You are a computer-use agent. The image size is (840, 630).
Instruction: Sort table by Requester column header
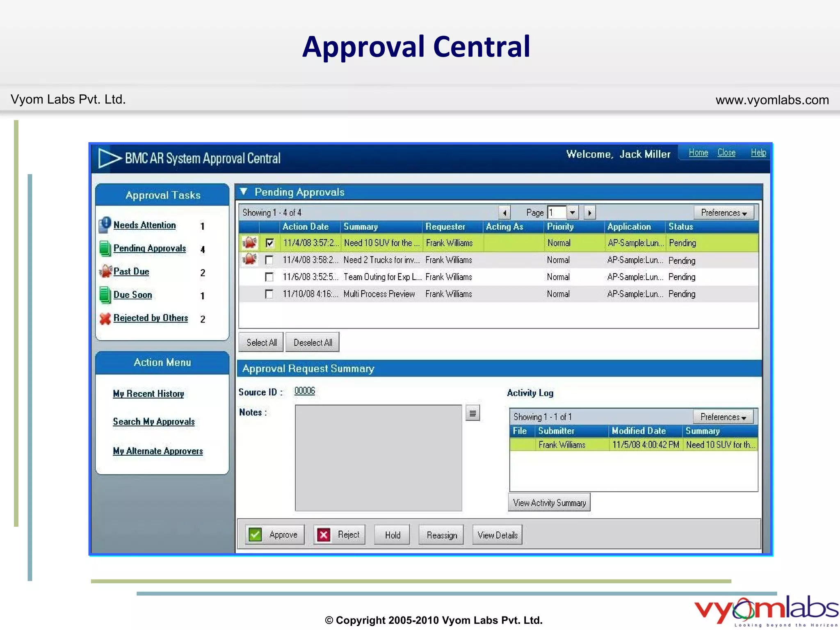click(453, 226)
